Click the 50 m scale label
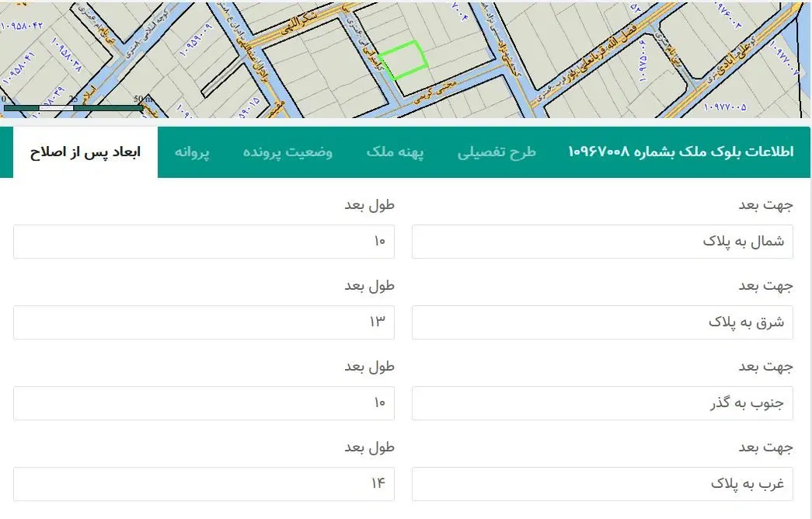 click(144, 99)
